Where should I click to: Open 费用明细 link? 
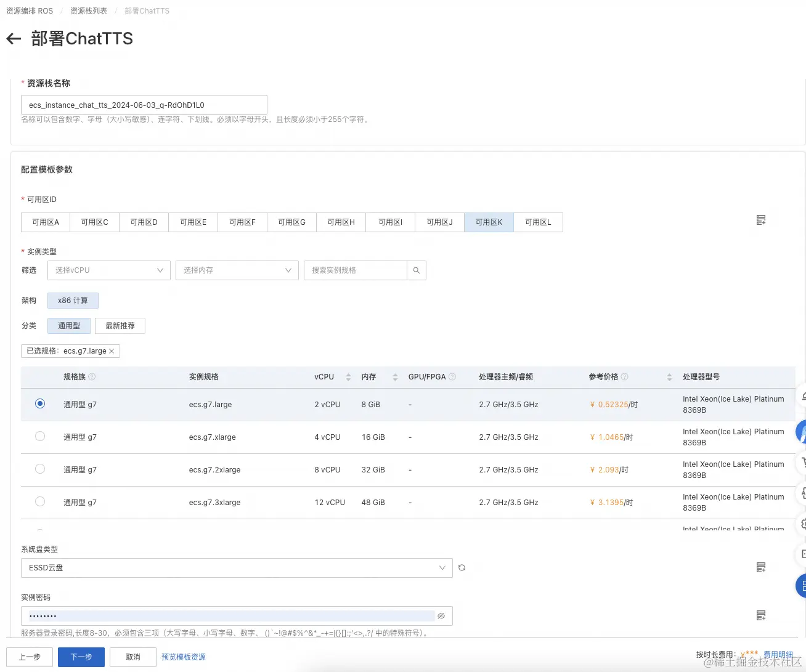coord(778,655)
